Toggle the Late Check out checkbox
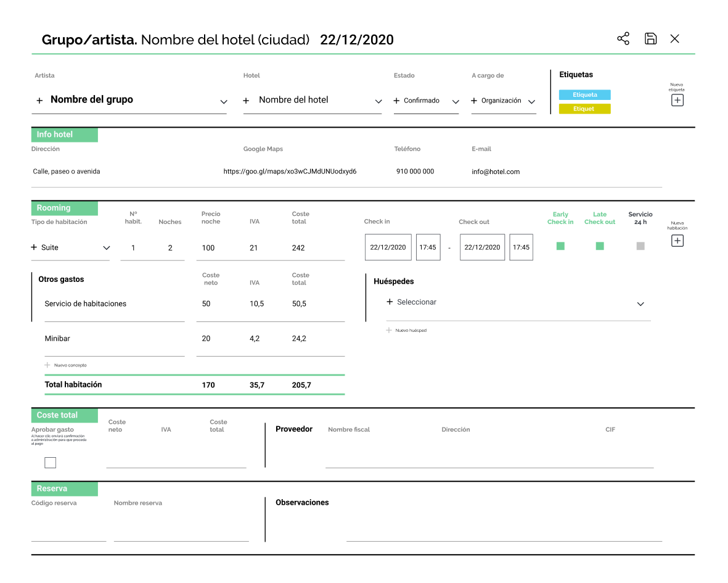This screenshot has height=583, width=728. point(600,246)
